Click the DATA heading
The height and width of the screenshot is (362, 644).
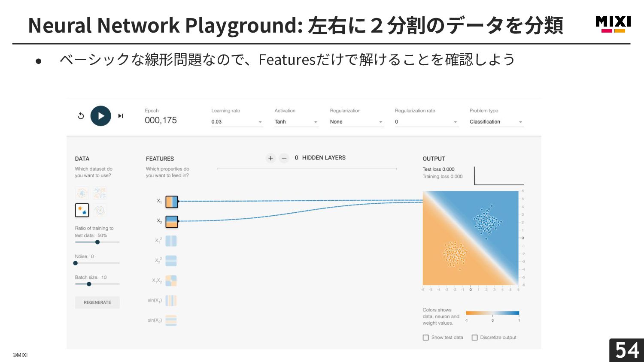pos(82,159)
